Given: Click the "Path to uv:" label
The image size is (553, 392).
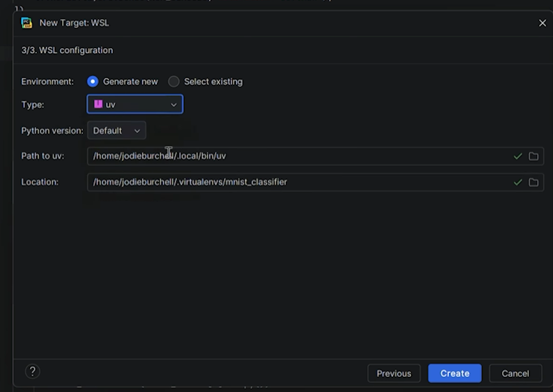Looking at the screenshot, I should coord(42,156).
